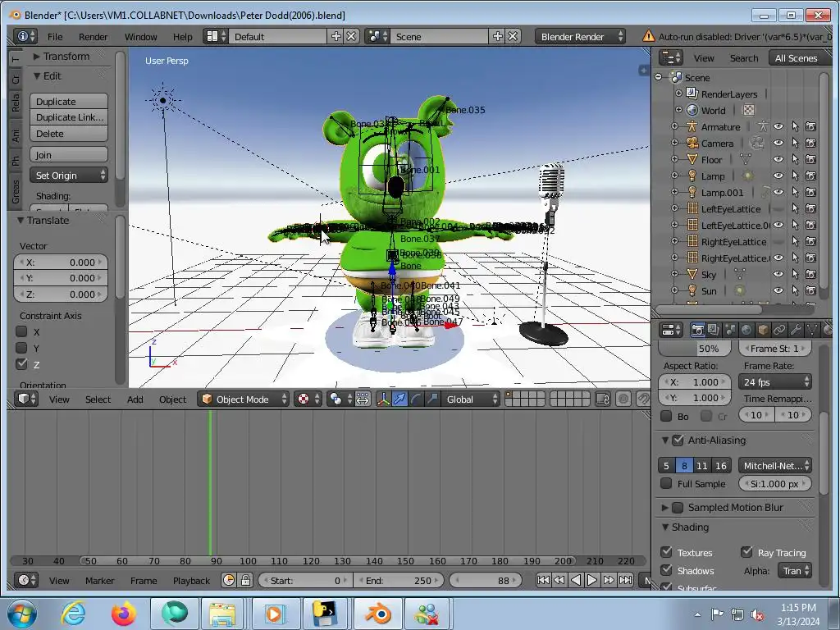Select the scale manipulator icon
The image size is (840, 630).
tap(432, 399)
